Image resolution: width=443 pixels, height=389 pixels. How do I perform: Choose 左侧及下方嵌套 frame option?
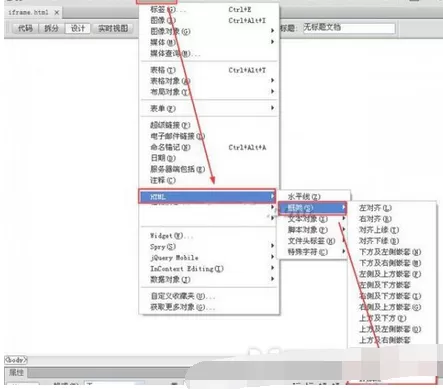tap(392, 285)
